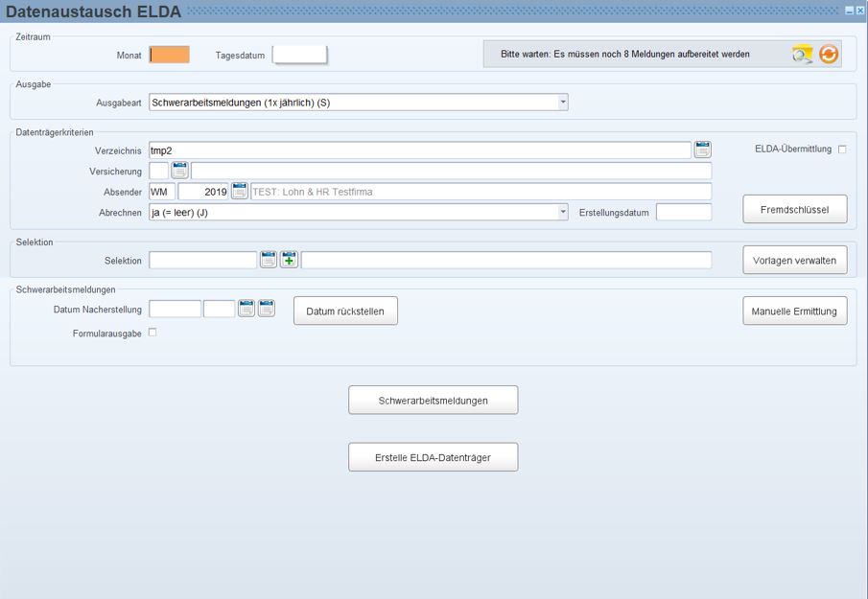Open lookup icon beside Selektion field
This screenshot has height=599, width=868.
(269, 260)
